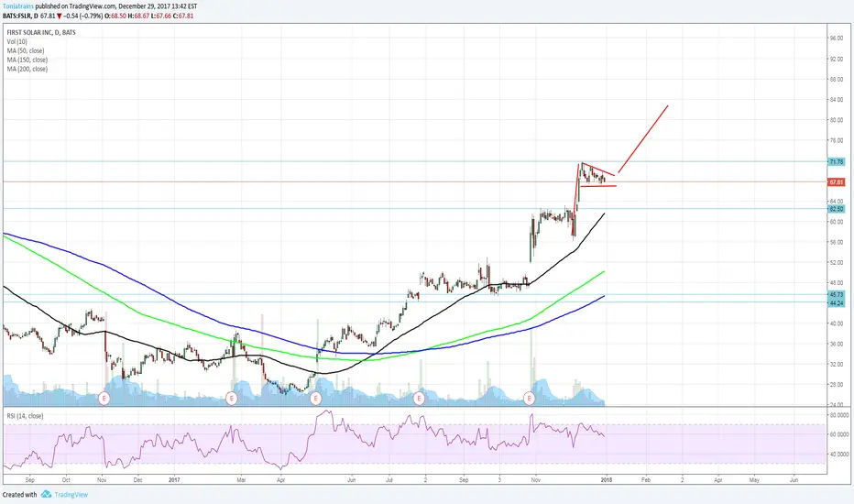
Task: Click the 44.24 price level label
Action: click(x=836, y=303)
